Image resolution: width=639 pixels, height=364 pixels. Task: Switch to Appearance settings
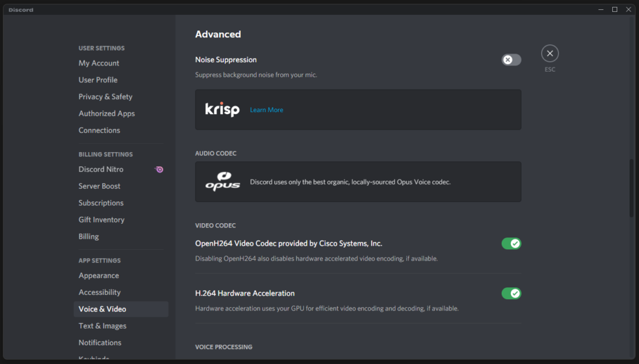coord(99,275)
